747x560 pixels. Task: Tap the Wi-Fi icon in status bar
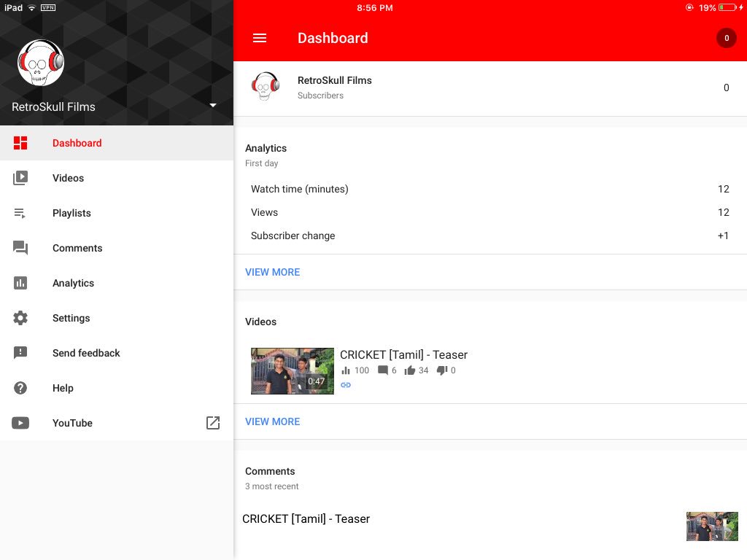(31, 7)
